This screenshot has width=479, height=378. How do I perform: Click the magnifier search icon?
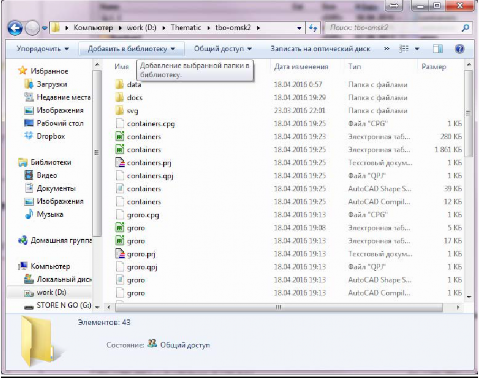(x=466, y=28)
